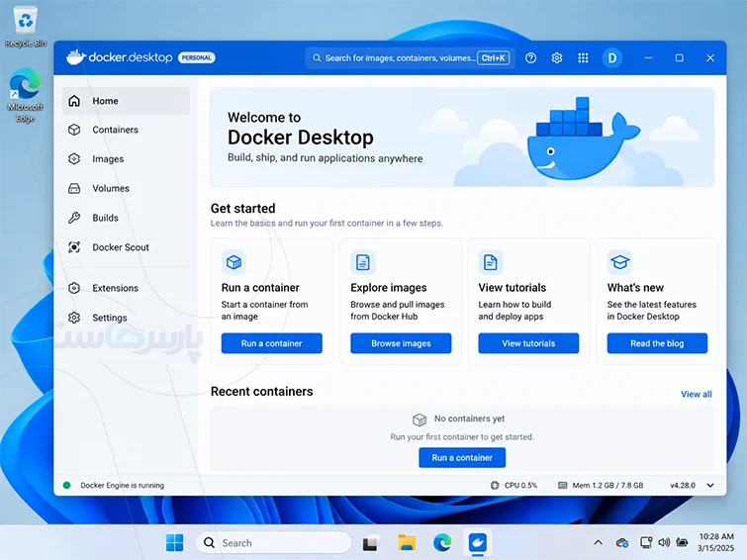
Task: Show hidden system tray icons chevron
Action: pyautogui.click(x=599, y=542)
